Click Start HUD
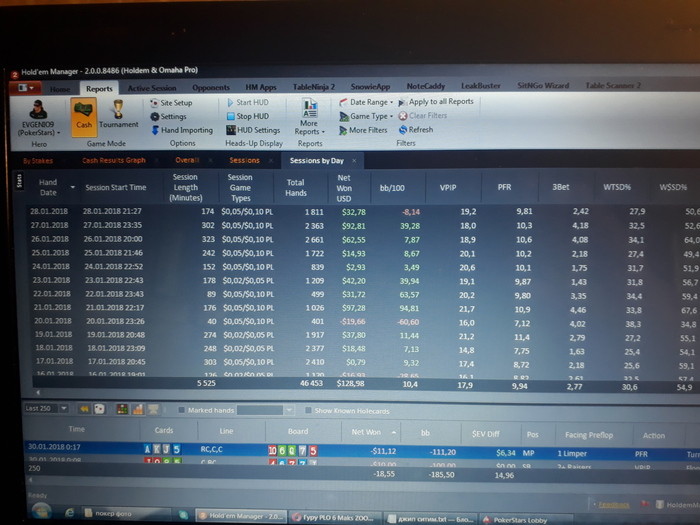 [x=248, y=102]
